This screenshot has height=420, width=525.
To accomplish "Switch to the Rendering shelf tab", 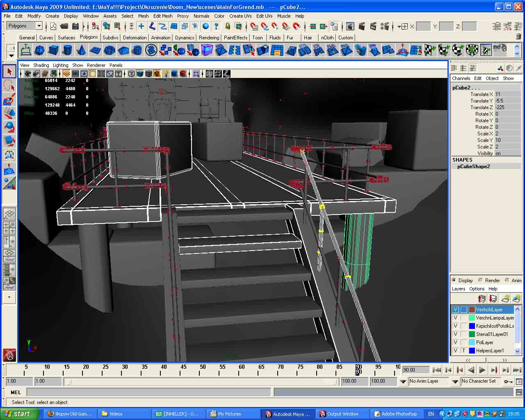I will pyautogui.click(x=209, y=37).
